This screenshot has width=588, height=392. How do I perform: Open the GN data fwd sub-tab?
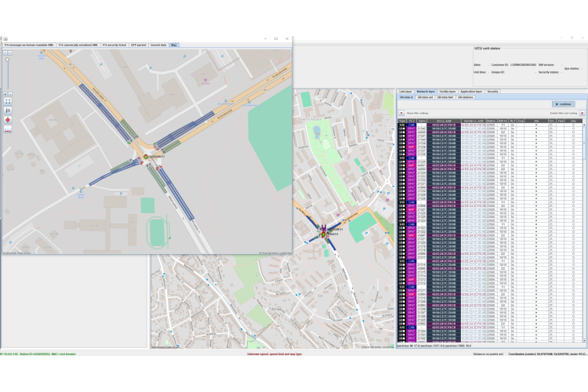[x=445, y=97]
